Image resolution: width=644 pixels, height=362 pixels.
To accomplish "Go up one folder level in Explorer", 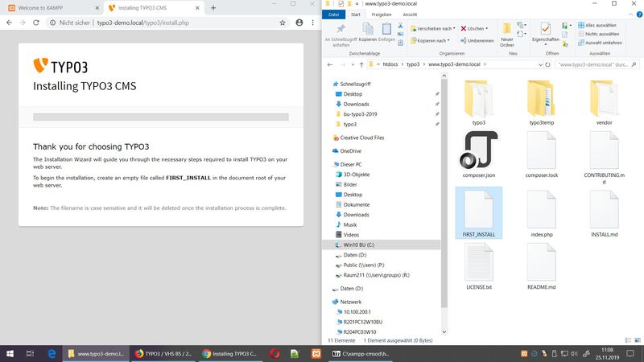I will point(363,63).
